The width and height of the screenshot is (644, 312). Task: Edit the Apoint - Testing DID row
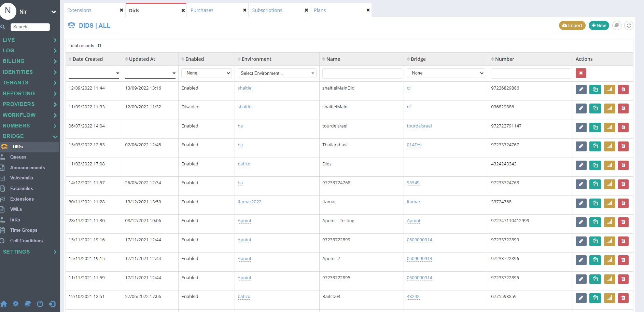click(x=581, y=222)
